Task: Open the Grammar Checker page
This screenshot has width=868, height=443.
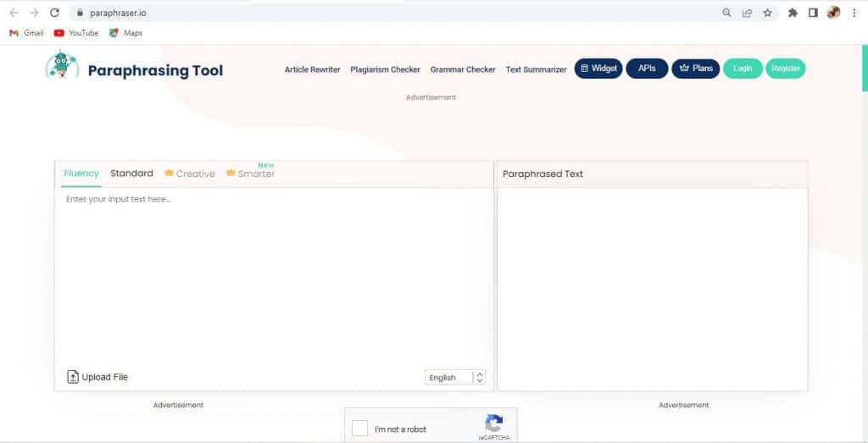Action: tap(463, 69)
